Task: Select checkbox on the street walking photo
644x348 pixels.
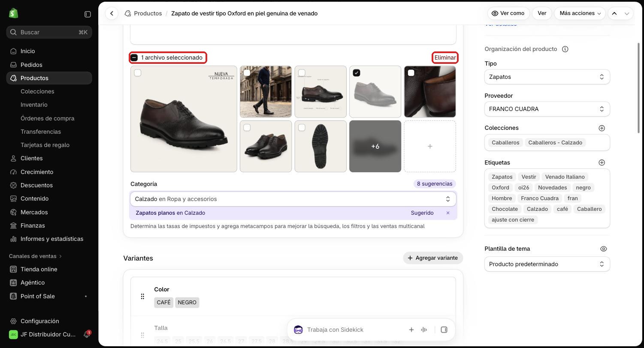Action: 247,73
